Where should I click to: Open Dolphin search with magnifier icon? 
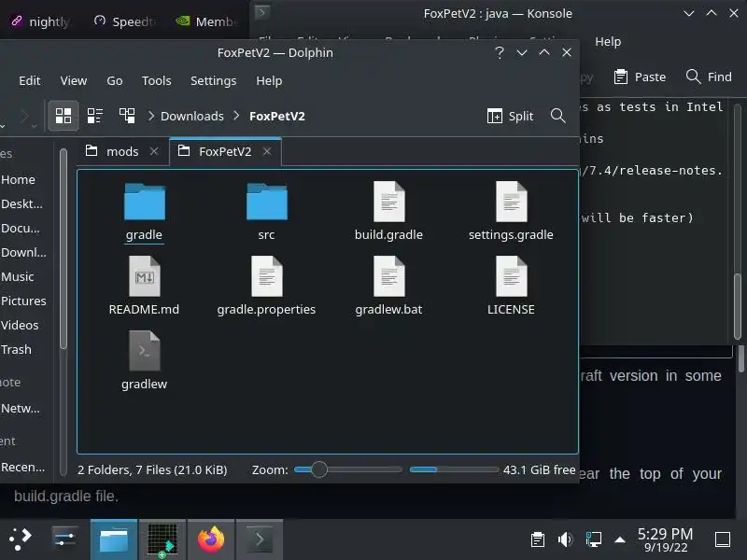557,116
